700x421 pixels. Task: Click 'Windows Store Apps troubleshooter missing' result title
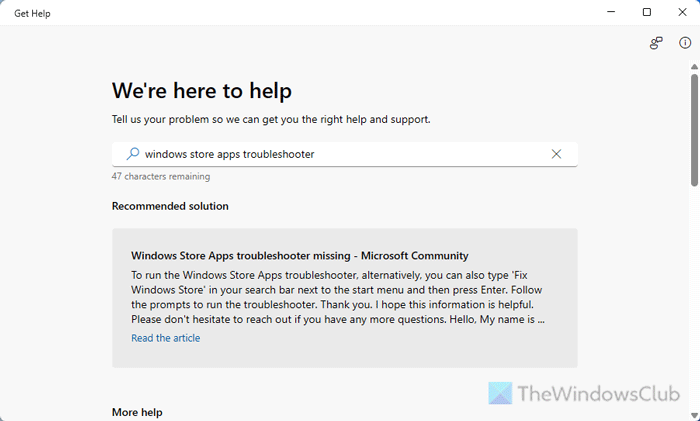(x=299, y=255)
